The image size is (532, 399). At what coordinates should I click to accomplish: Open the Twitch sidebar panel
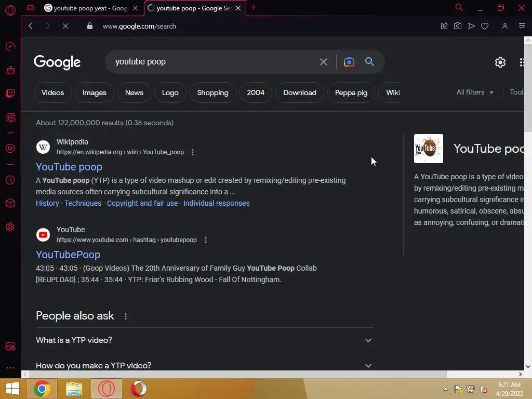10,94
